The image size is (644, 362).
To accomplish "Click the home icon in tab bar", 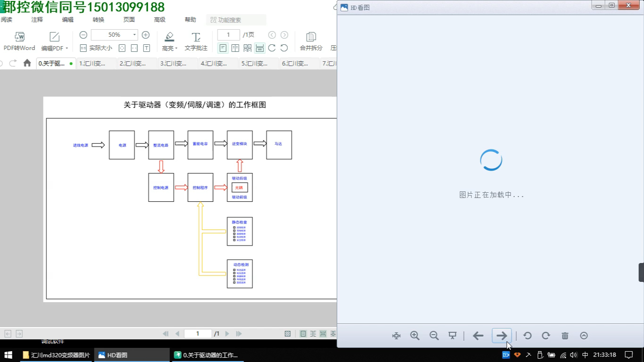I will coord(27,63).
